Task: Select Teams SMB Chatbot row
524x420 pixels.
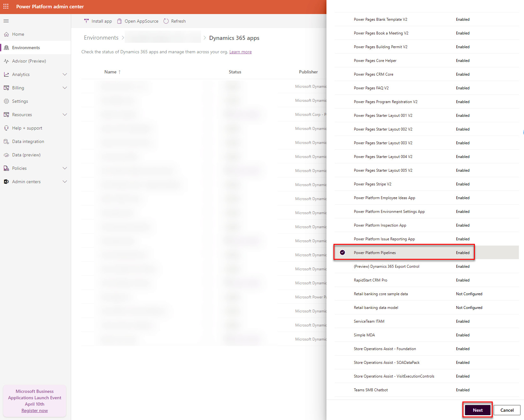Action: 427,390
